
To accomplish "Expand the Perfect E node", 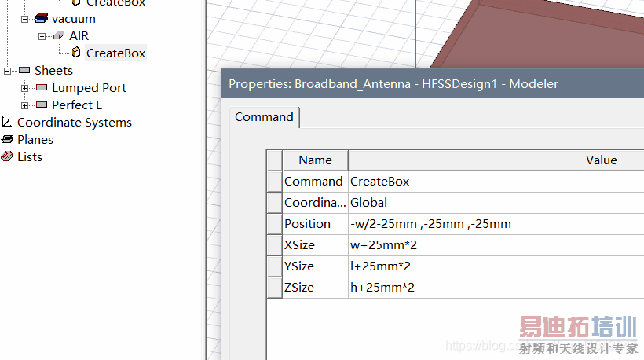I will point(24,105).
